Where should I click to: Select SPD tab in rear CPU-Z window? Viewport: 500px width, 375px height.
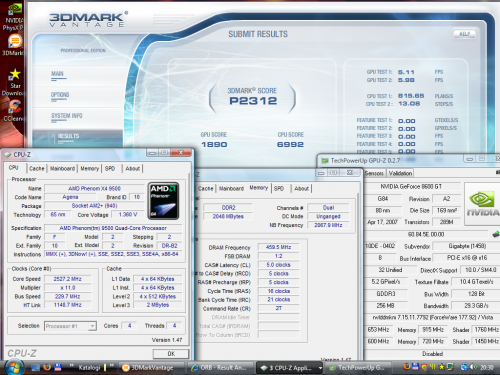click(279, 189)
